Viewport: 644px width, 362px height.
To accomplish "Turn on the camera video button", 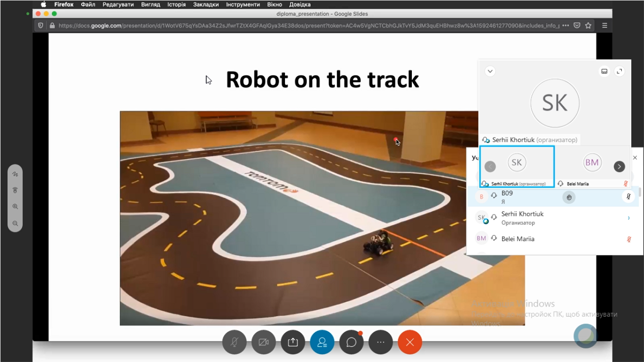I will [x=263, y=342].
